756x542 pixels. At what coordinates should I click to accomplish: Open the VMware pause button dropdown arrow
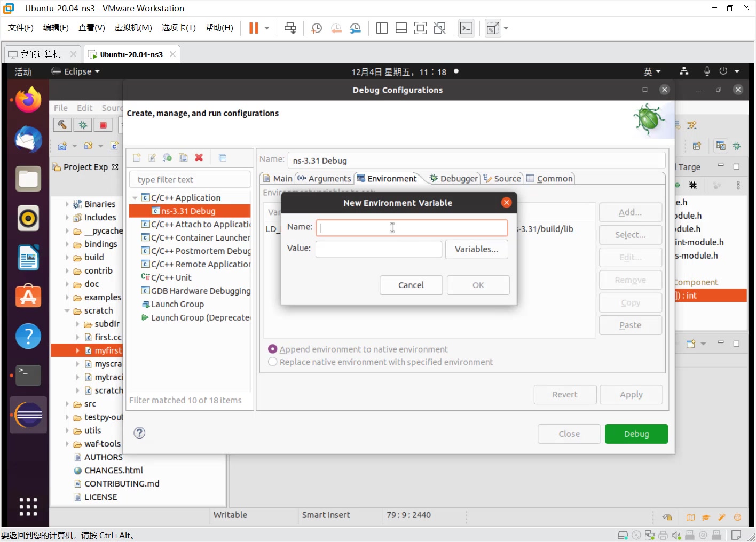(267, 28)
